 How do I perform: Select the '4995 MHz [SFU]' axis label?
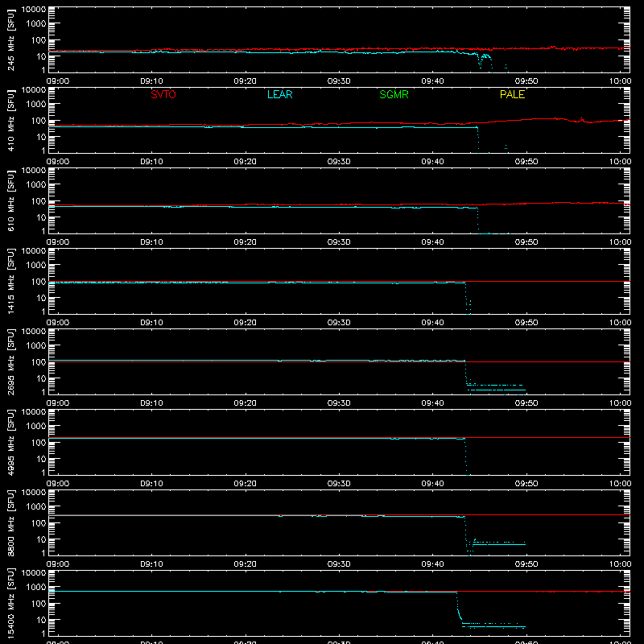point(10,442)
